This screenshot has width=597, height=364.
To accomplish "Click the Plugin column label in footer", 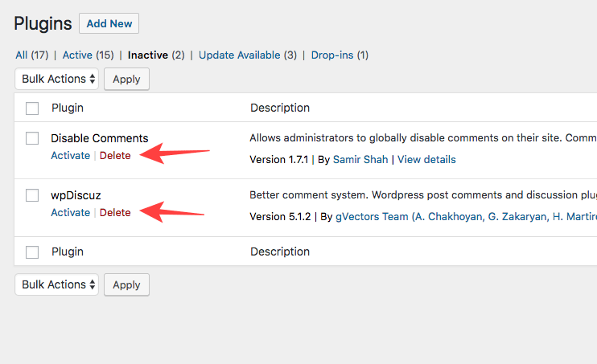I will tap(68, 252).
